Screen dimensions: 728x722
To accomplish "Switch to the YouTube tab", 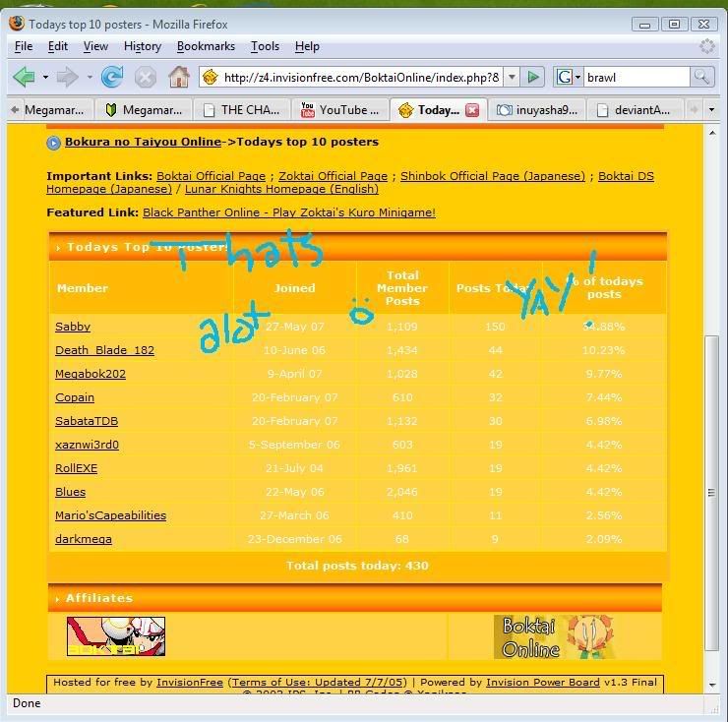I will click(340, 110).
